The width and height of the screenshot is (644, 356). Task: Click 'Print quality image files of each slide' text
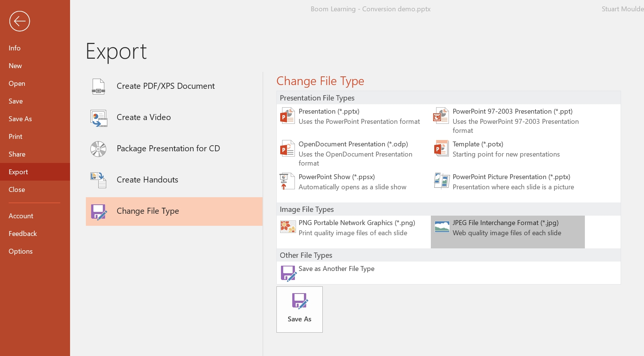click(353, 233)
